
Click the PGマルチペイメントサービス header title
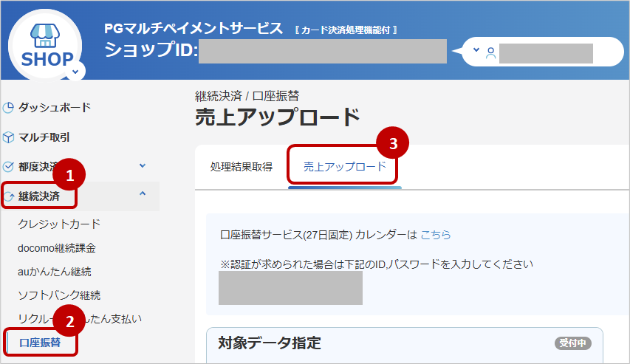click(x=194, y=29)
